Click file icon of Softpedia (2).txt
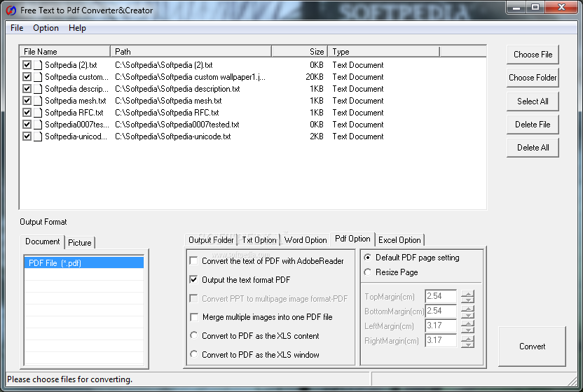 (38, 65)
